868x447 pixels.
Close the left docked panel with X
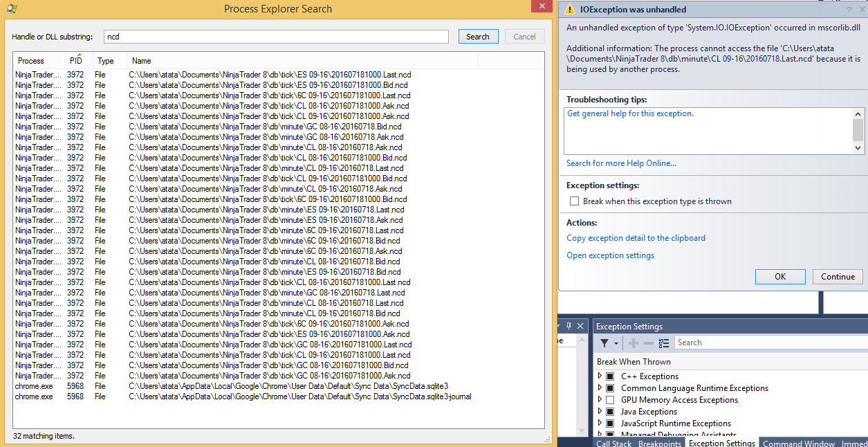[x=581, y=326]
